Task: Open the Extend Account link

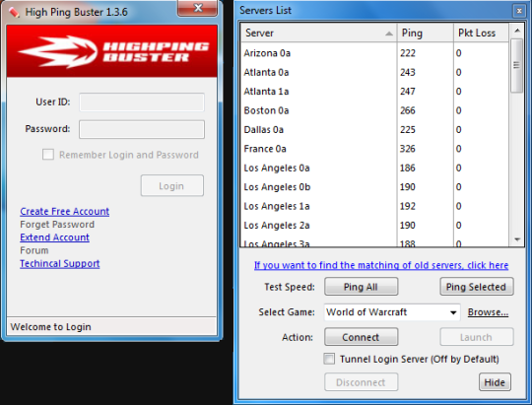Action: [x=54, y=237]
